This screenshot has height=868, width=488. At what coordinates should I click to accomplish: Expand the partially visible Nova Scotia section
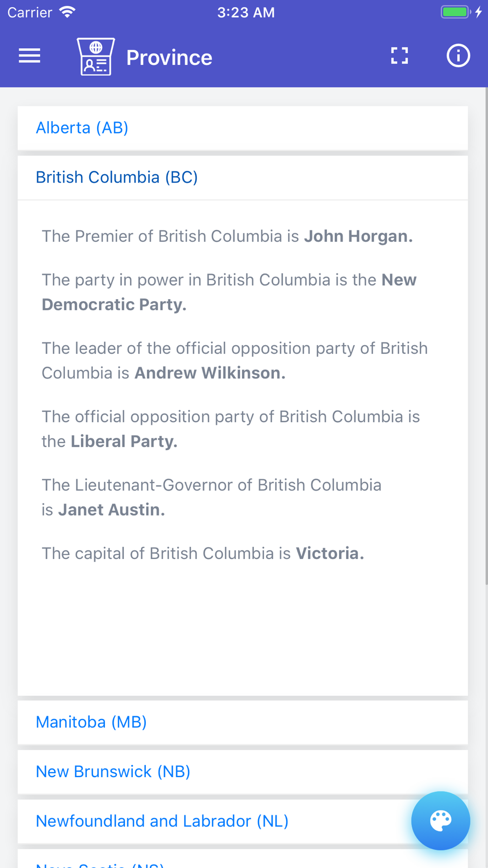point(100,864)
